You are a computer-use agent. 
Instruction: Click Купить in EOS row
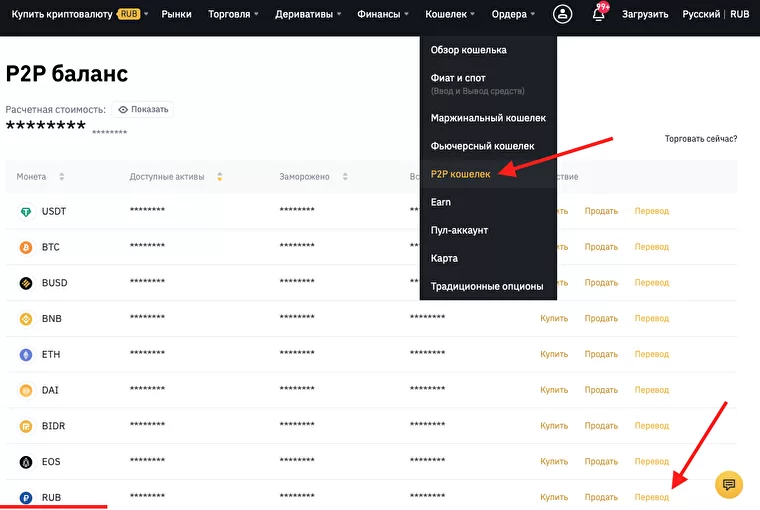[x=554, y=462]
